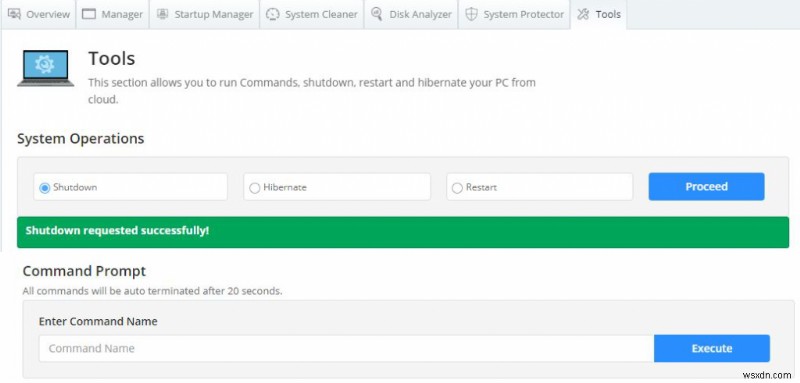Screen dimensions: 800x383
Task: Focus the Command Name input field
Action: 346,348
